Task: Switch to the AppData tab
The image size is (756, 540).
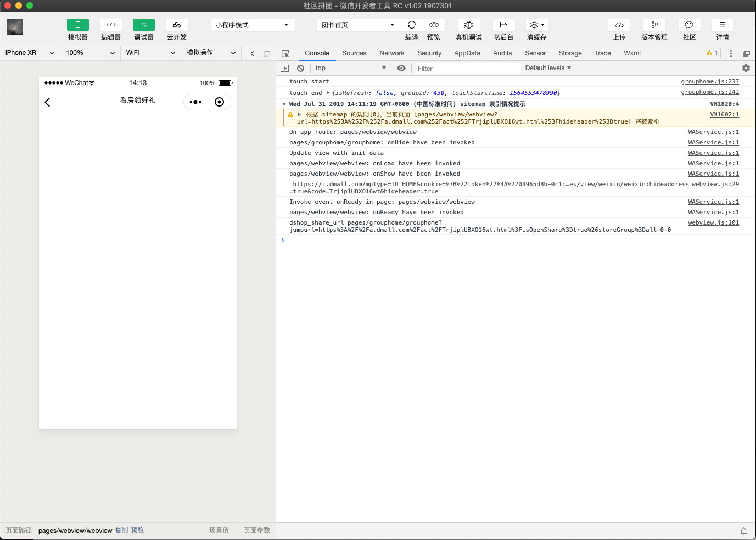Action: 467,53
